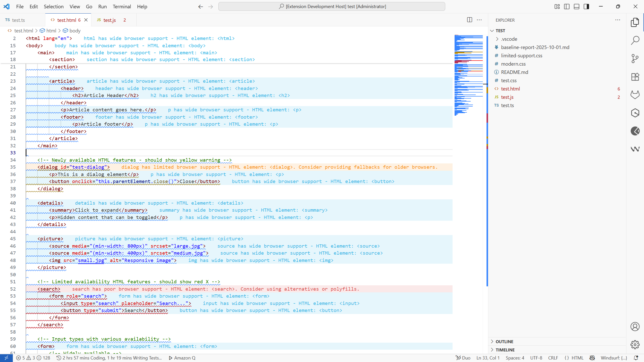Expand the TIMELINE section

(505, 350)
